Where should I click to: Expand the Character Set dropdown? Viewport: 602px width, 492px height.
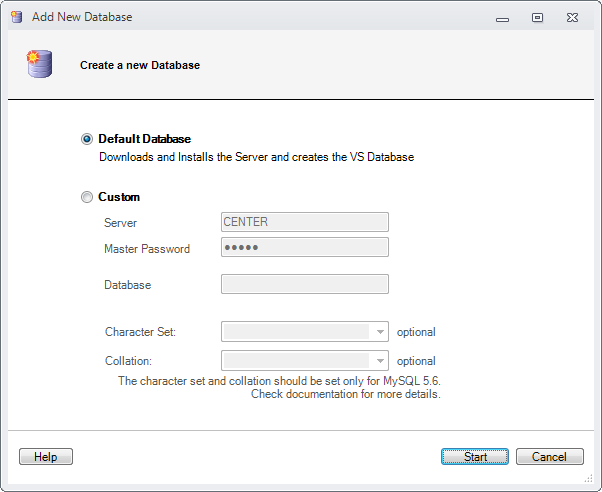point(380,332)
